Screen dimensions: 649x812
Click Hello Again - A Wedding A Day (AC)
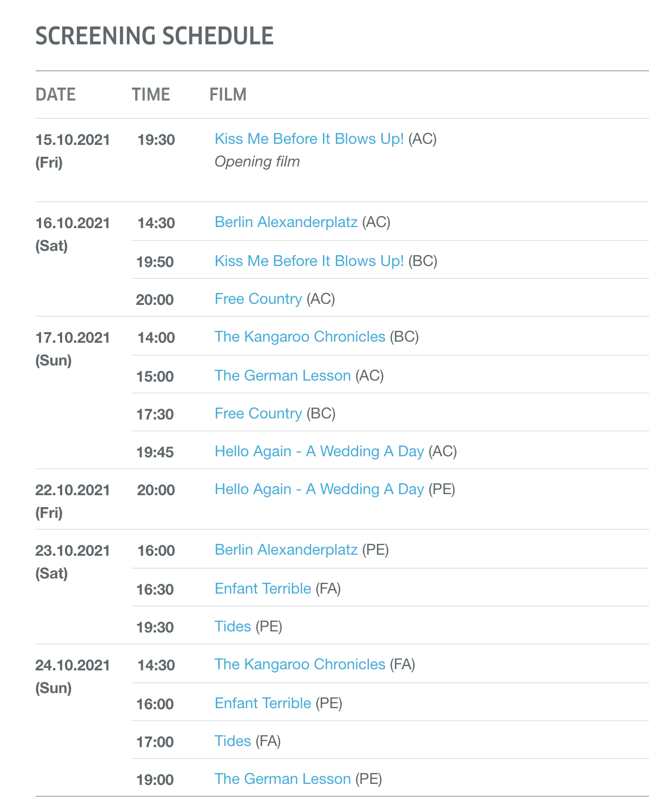coord(319,451)
